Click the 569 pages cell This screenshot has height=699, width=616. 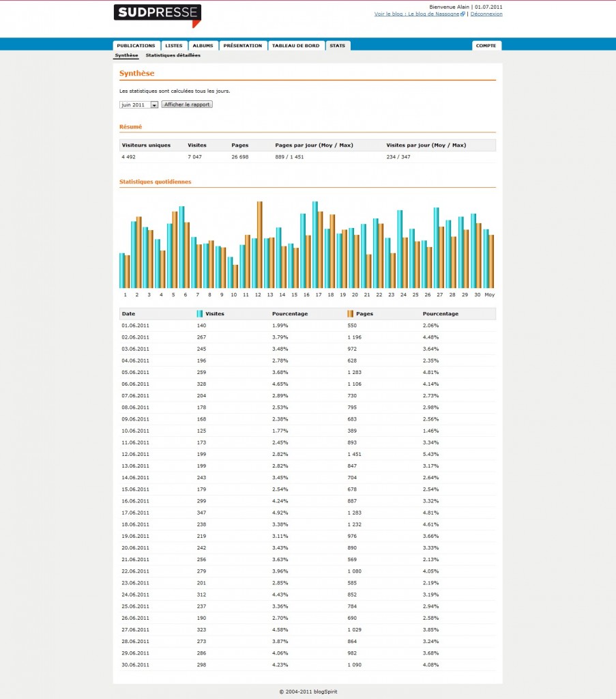click(x=352, y=560)
